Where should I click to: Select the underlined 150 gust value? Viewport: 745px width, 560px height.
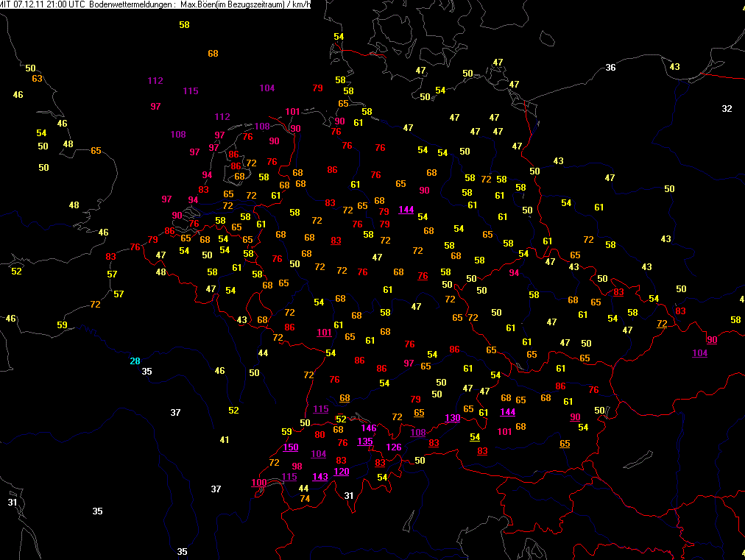pos(291,447)
